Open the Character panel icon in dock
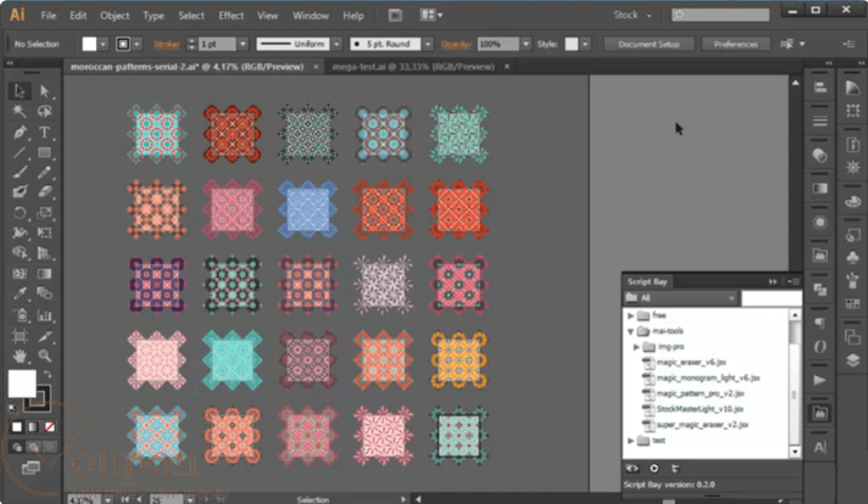Screen dimensions: 868x504 click(820, 447)
